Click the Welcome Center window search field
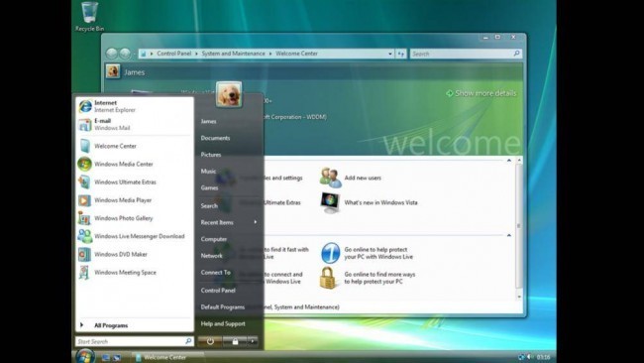Screen dimensions: 644x363 tap(466, 54)
